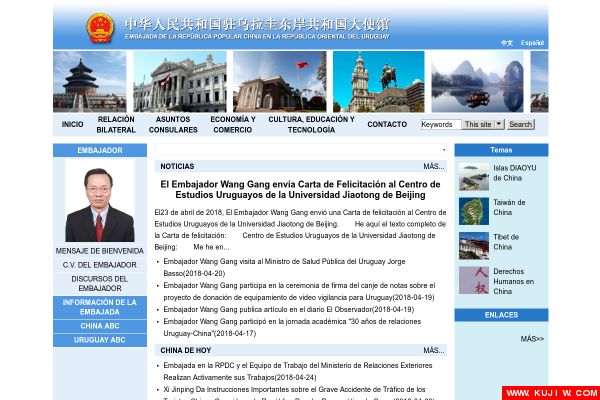Open news on '30 años de relaciones' jornada
600x400 pixels.
(x=292, y=327)
